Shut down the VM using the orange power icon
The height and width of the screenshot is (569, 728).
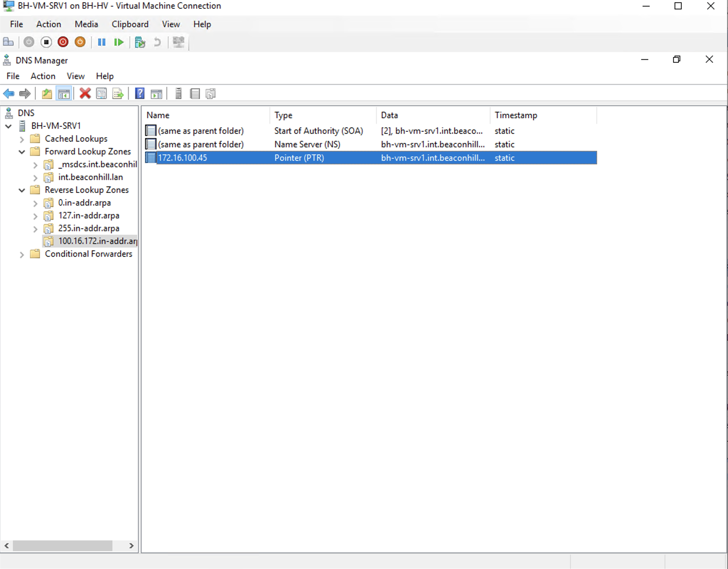[x=80, y=42]
